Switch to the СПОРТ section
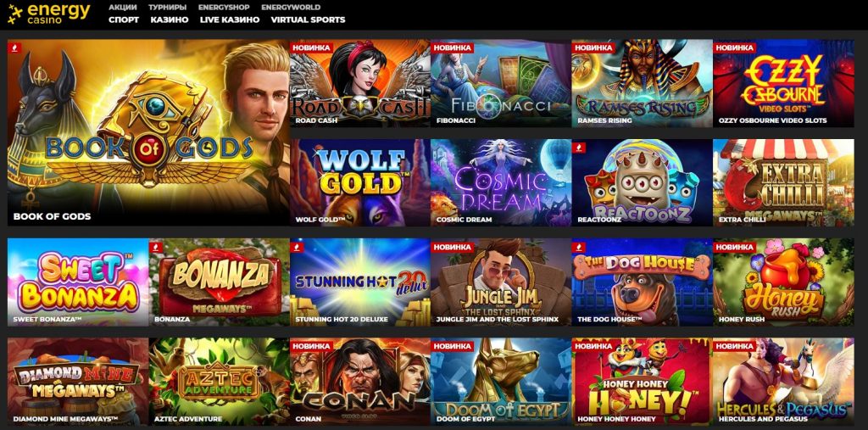 click(124, 20)
